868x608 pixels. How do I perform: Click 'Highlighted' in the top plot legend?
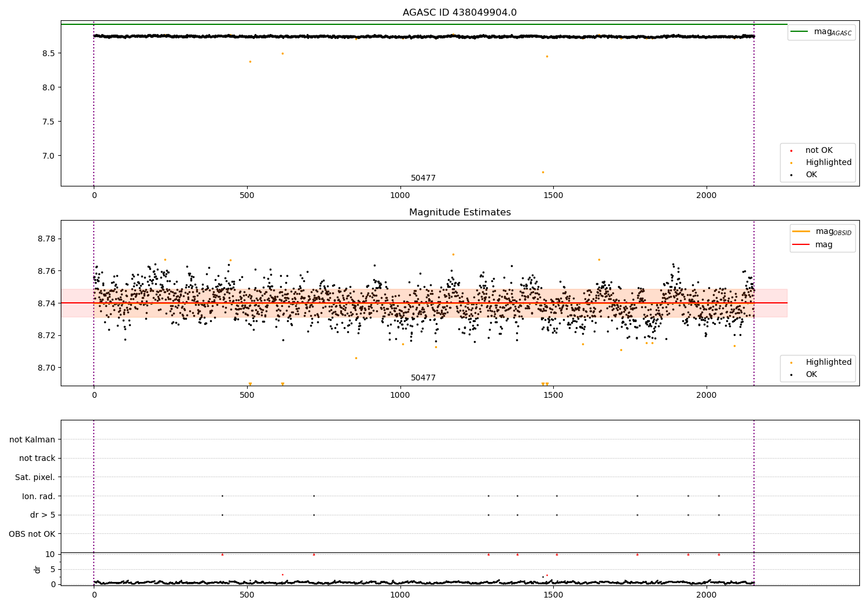tap(829, 163)
